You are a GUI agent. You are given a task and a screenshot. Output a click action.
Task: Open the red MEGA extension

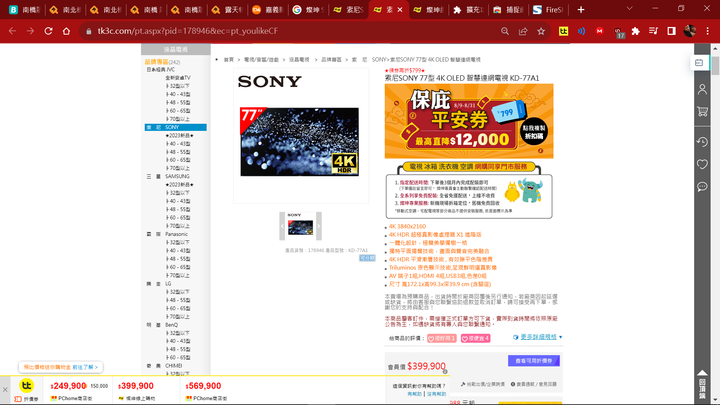599,31
